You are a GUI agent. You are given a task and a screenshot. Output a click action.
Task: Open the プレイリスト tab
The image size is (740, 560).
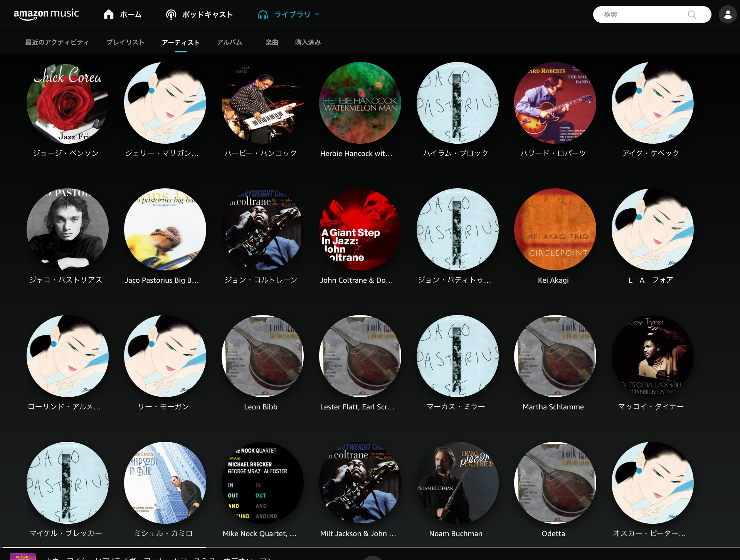click(x=125, y=42)
